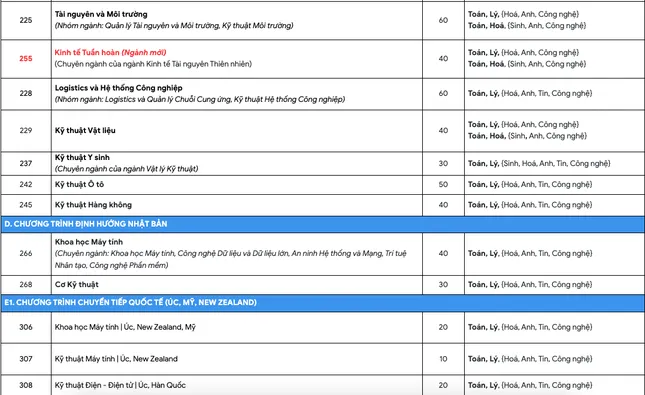
Task: Click the Kỹ thuật Ô tô program name
Action: tap(79, 184)
